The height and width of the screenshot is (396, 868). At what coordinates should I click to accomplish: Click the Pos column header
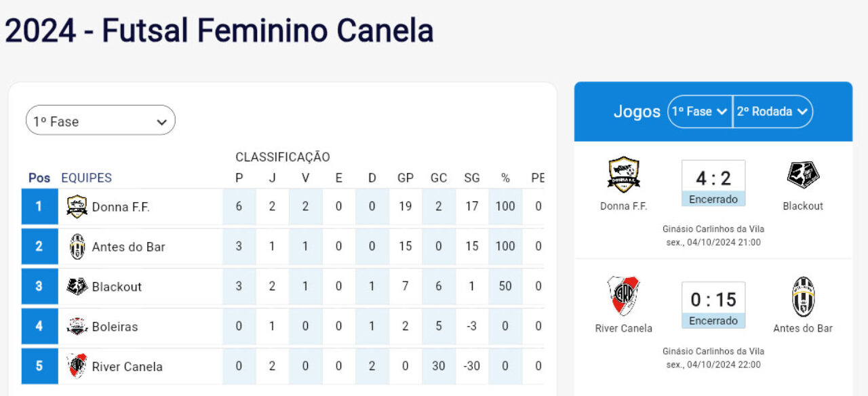(x=39, y=178)
